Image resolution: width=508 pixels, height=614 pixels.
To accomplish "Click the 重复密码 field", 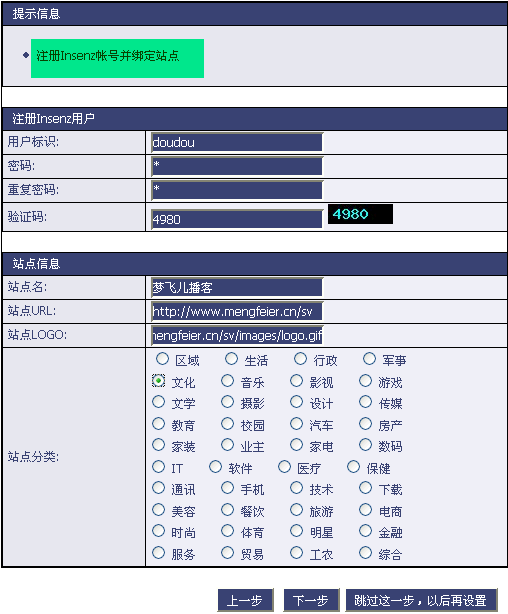I will point(237,190).
